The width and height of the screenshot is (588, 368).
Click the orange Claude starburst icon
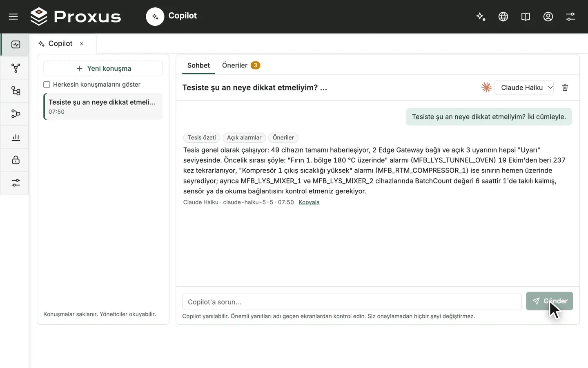coord(486,87)
